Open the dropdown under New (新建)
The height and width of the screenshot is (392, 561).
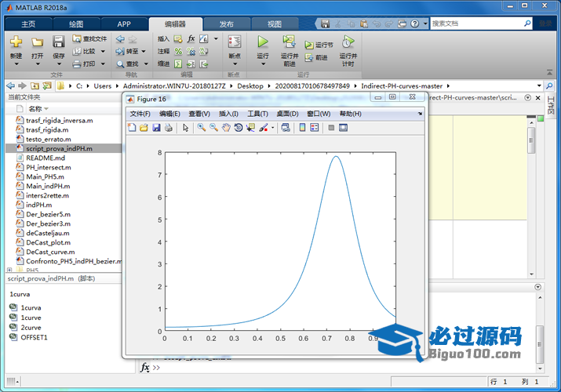[16, 64]
